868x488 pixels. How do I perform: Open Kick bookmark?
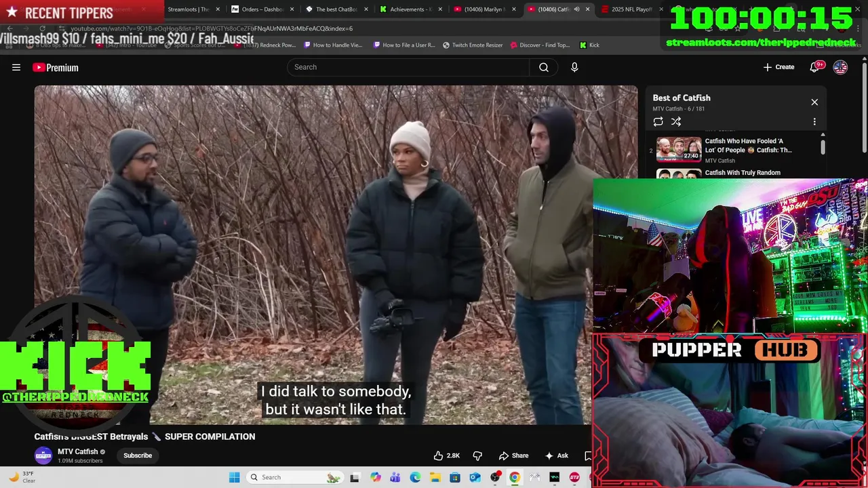[x=589, y=45]
